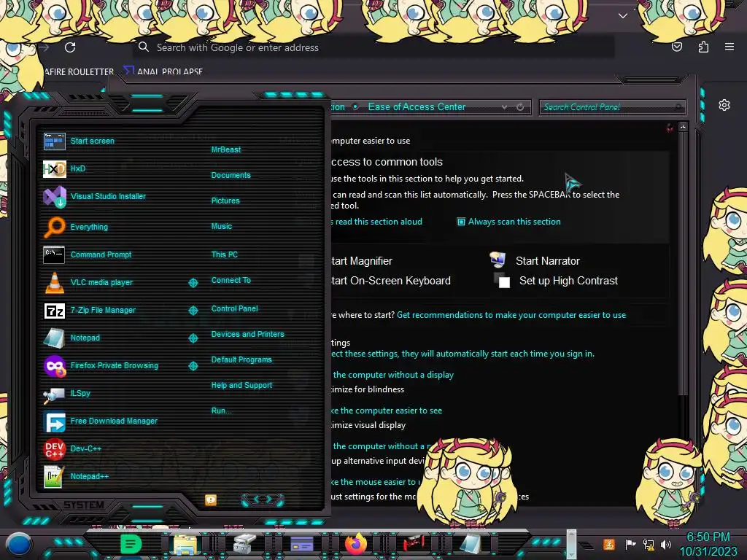Screen dimensions: 747x560
Task: Open Command Prompt icon
Action: coord(54,254)
